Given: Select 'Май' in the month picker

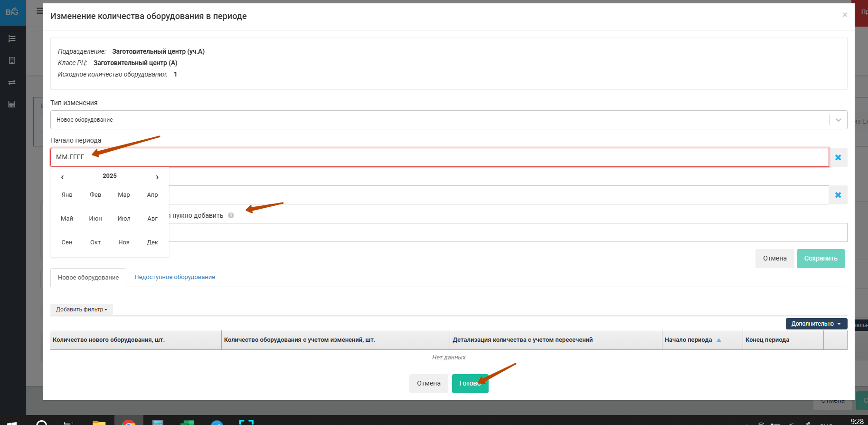Looking at the screenshot, I should pyautogui.click(x=67, y=219).
